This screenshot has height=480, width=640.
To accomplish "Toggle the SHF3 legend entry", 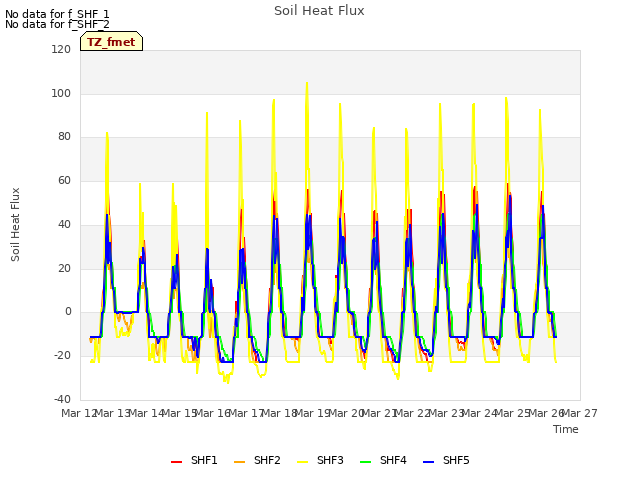I will 320,460.
